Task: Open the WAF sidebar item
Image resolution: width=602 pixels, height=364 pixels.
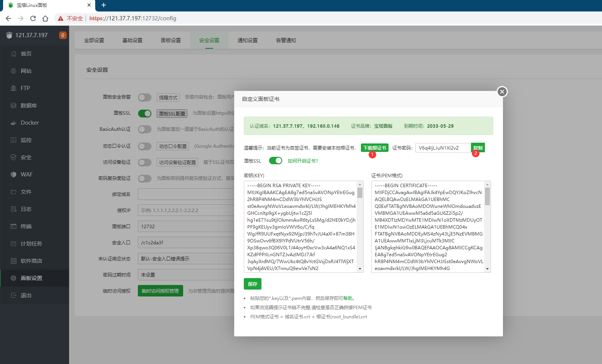Action: [x=35, y=175]
